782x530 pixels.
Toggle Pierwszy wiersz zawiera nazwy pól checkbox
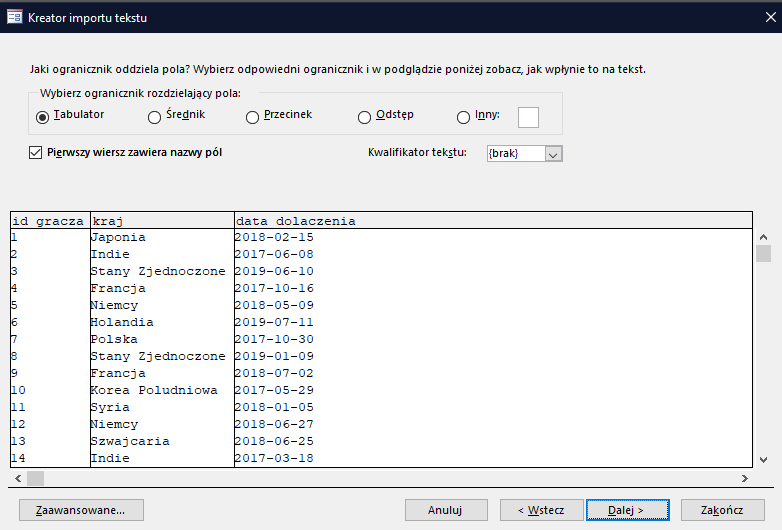tap(35, 153)
